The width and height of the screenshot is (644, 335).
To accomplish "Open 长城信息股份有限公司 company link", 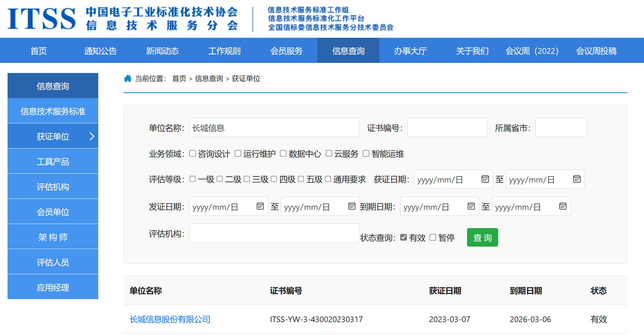I will pyautogui.click(x=170, y=319).
